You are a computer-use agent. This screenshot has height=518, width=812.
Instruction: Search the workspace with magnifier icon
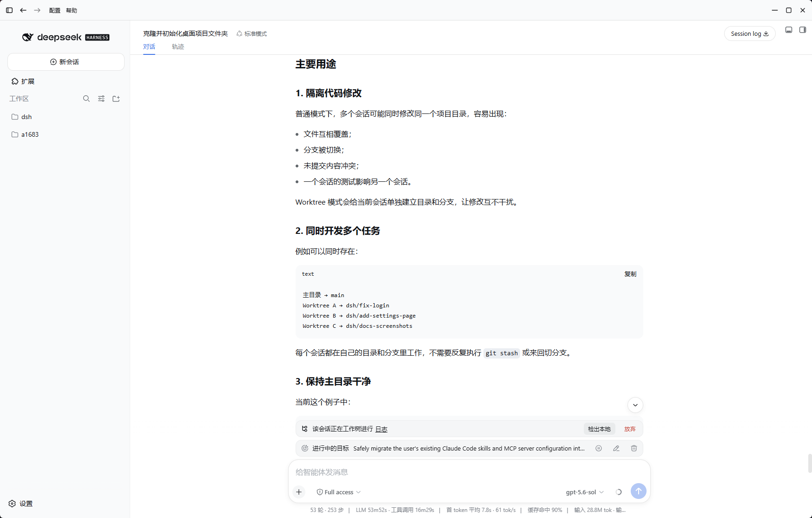click(x=86, y=99)
